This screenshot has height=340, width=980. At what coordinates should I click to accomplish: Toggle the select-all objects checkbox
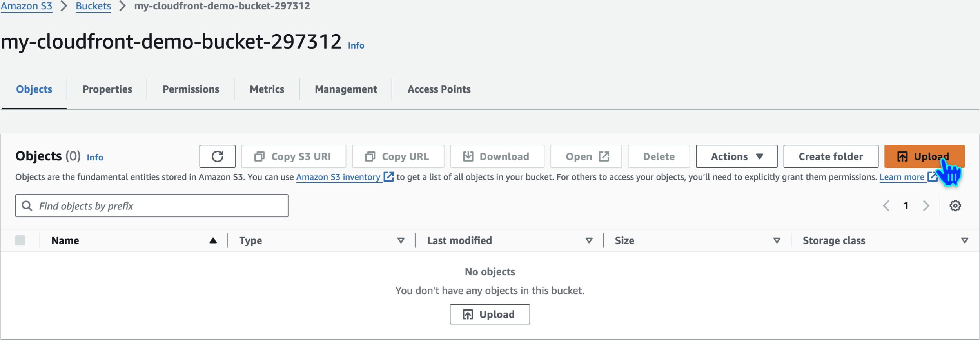20,240
